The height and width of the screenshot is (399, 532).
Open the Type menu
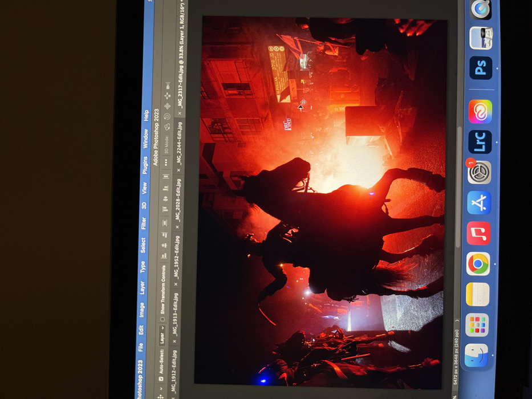point(143,267)
